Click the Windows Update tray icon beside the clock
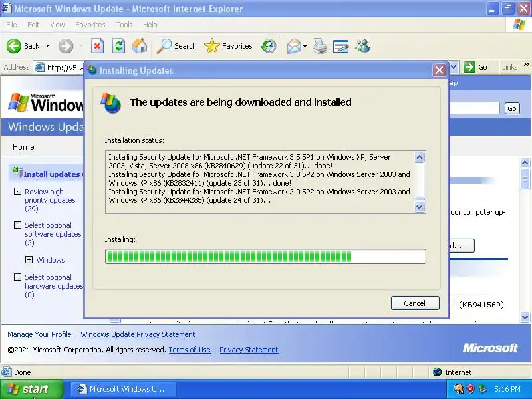The width and height of the screenshot is (532, 399). pyautogui.click(x=482, y=389)
